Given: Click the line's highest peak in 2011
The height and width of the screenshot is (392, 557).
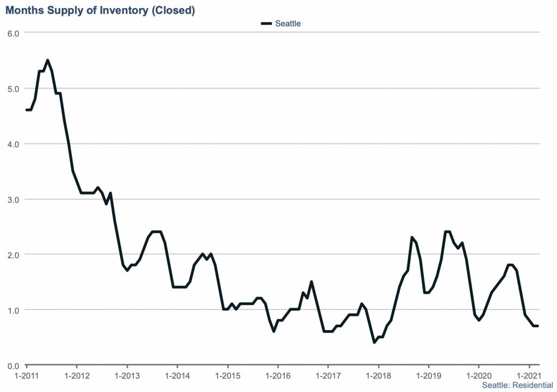Looking at the screenshot, I should (47, 60).
